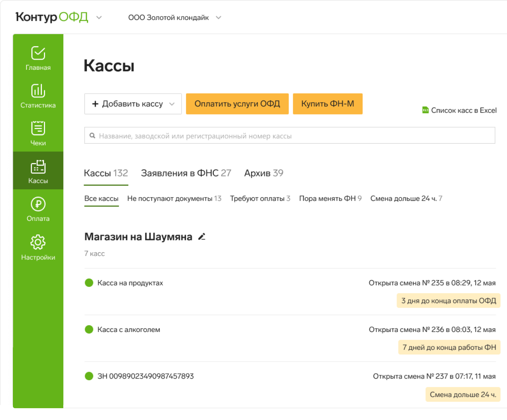
Task: Show registers with Смена дольше 24 ч.
Action: tap(406, 199)
